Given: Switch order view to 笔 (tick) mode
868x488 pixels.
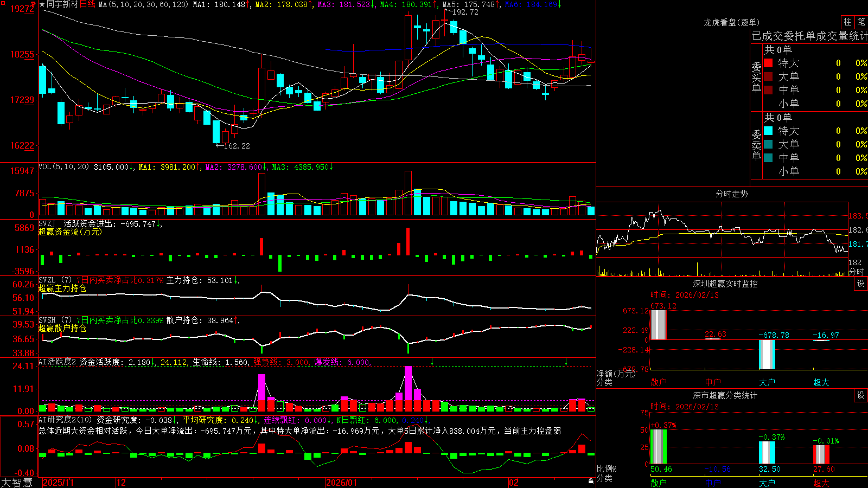Looking at the screenshot, I should (x=861, y=22).
